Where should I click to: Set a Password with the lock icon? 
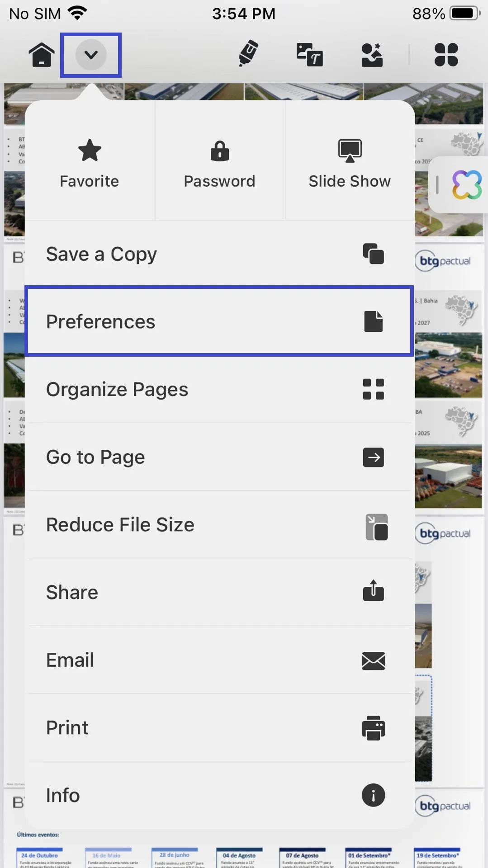(x=220, y=163)
